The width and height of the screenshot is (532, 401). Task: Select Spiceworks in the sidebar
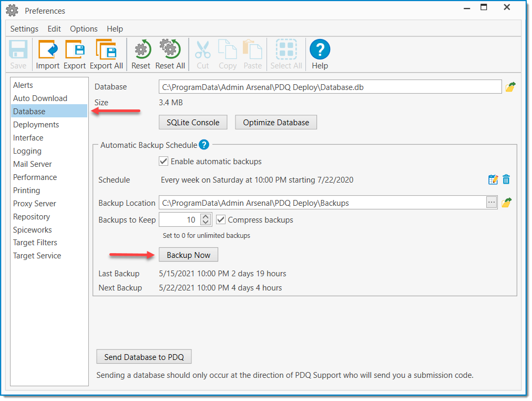click(x=49, y=230)
